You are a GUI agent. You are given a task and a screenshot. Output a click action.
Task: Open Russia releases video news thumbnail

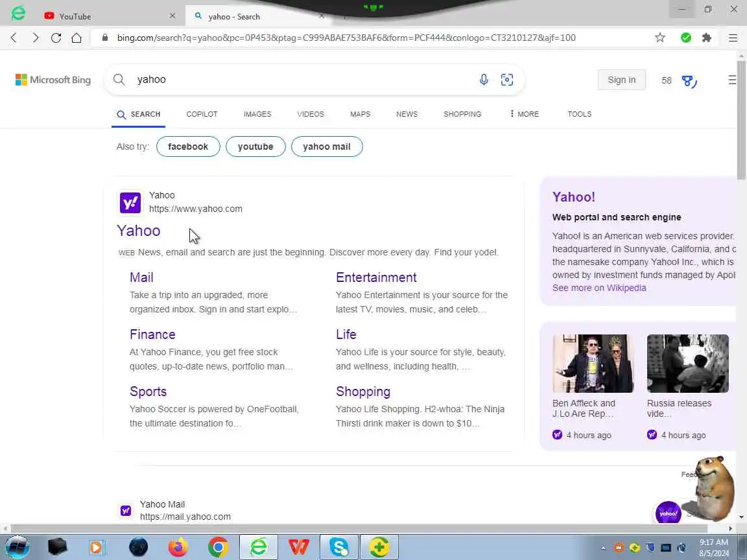pyautogui.click(x=688, y=364)
